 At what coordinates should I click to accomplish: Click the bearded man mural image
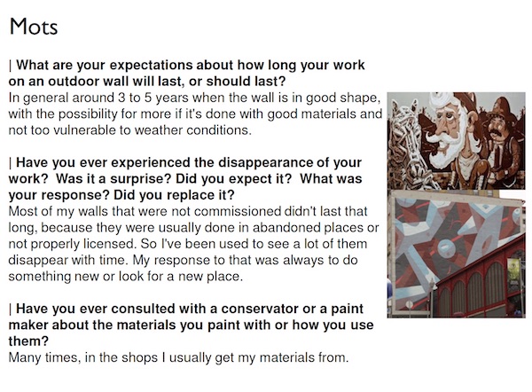pyautogui.click(x=457, y=140)
